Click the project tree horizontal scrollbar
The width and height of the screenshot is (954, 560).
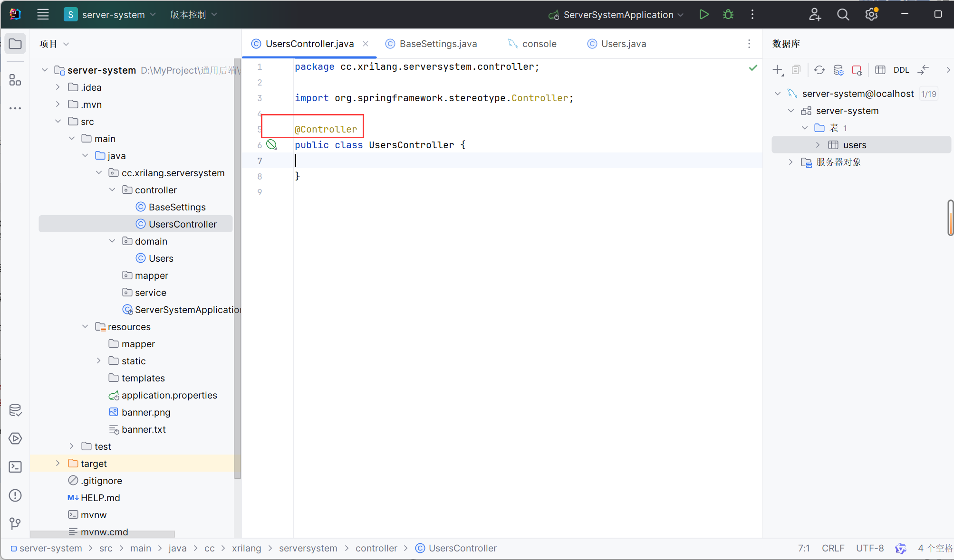pos(102,534)
